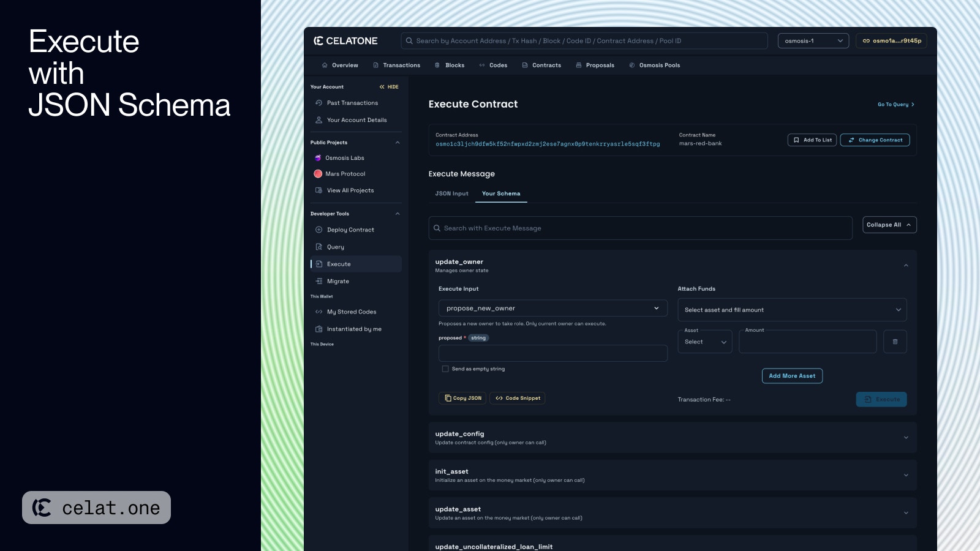Viewport: 980px width, 551px height.
Task: Click the Proposals nav icon
Action: tap(579, 66)
